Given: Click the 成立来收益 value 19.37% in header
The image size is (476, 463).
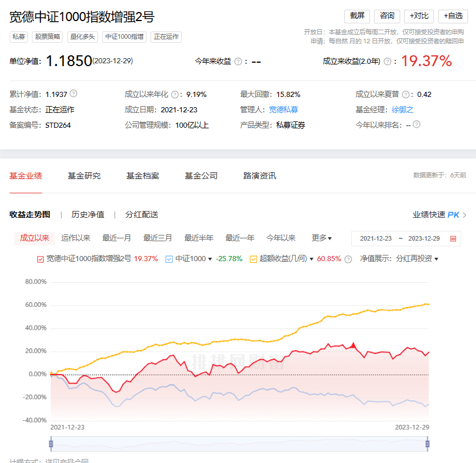Looking at the screenshot, I should [426, 61].
